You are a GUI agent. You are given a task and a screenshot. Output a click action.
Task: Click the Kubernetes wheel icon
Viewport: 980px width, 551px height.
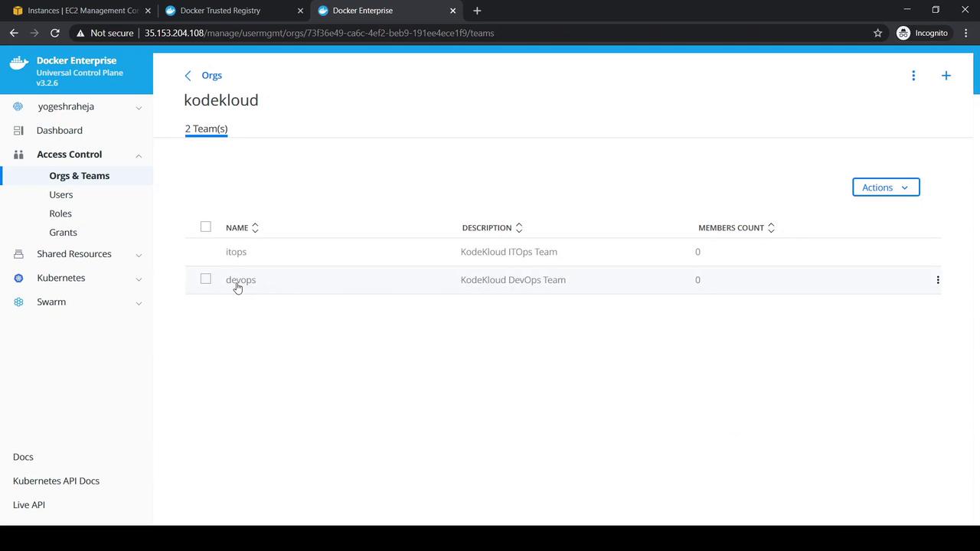(x=18, y=278)
